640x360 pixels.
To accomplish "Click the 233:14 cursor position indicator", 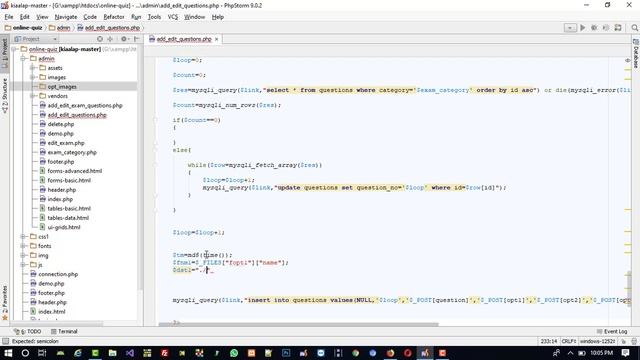I will pyautogui.click(x=549, y=341).
